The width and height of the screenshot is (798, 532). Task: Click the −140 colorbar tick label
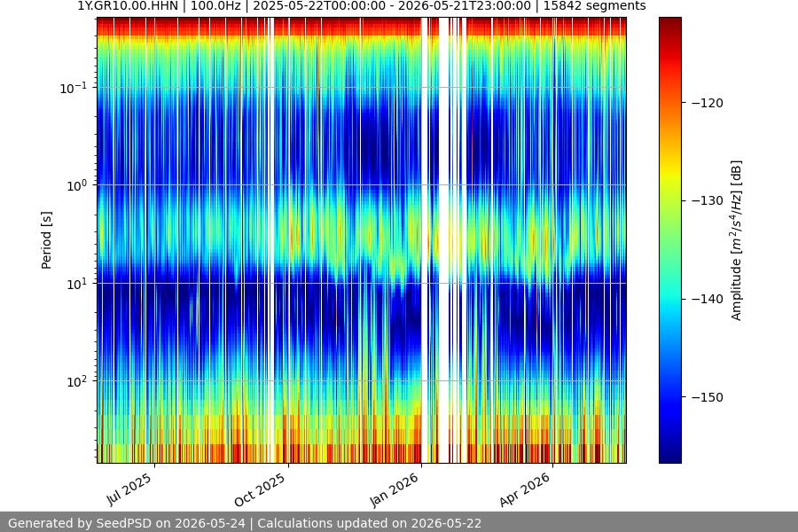[707, 300]
